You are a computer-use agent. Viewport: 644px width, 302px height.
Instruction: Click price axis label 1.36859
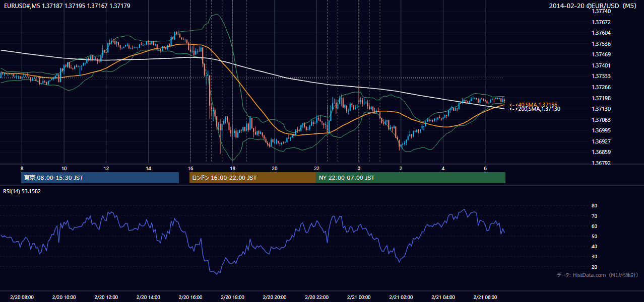(601, 152)
